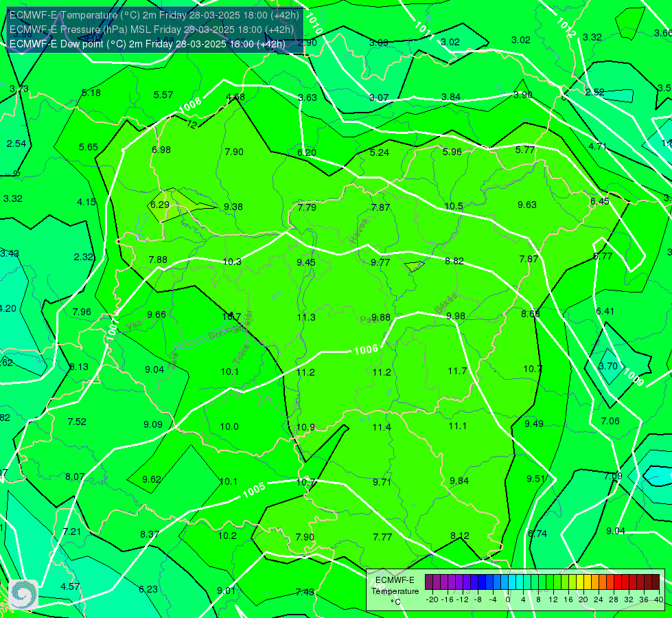Click the 2.32 temperature value

84,257
